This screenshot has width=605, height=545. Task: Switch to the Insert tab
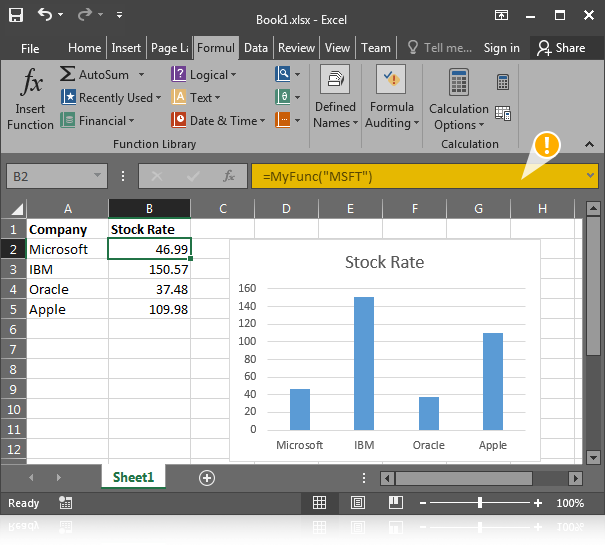coord(126,48)
